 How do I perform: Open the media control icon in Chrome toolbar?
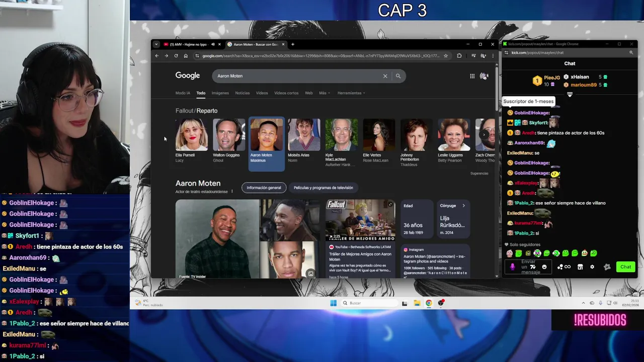(x=473, y=56)
